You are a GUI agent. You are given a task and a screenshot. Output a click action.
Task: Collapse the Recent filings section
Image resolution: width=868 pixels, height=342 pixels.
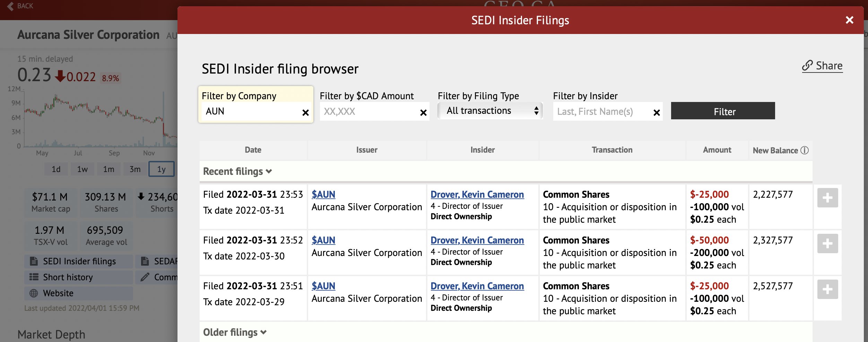click(237, 171)
